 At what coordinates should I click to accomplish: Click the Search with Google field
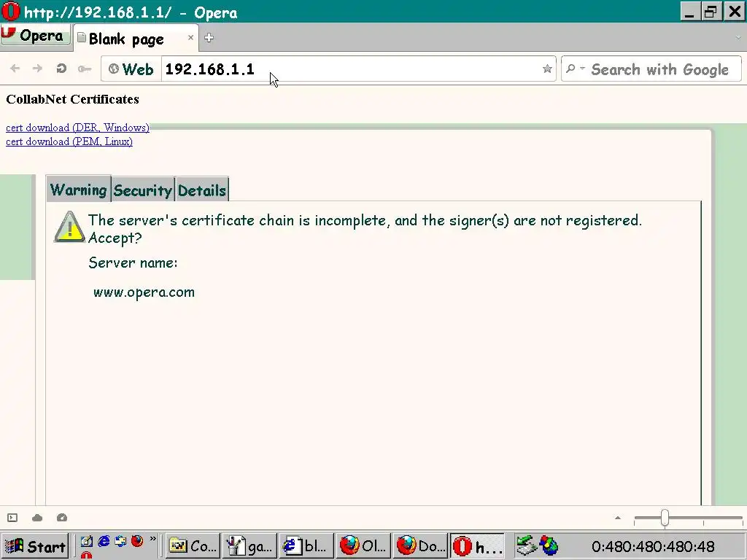[x=659, y=69]
